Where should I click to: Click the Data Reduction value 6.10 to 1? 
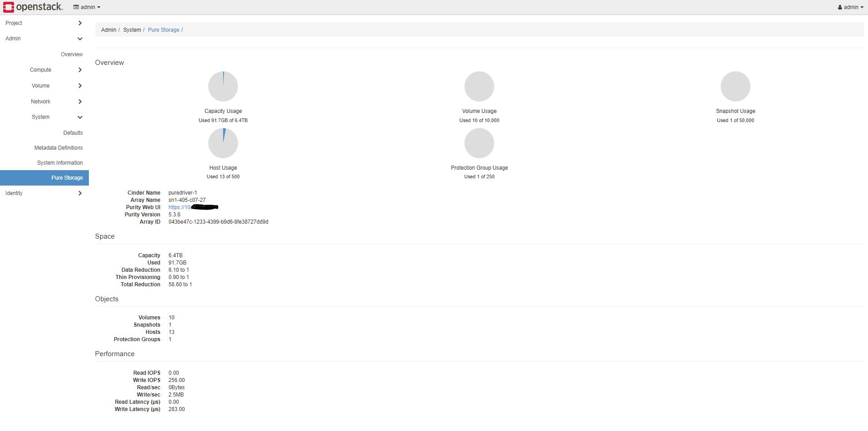point(179,270)
